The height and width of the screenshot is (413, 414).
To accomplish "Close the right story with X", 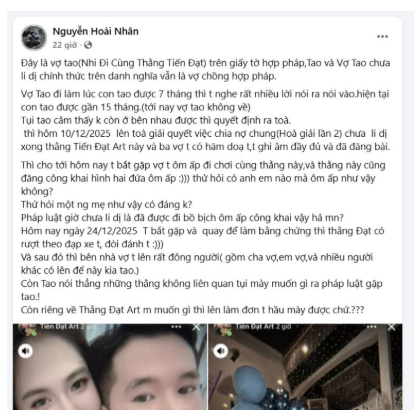I will (x=391, y=327).
